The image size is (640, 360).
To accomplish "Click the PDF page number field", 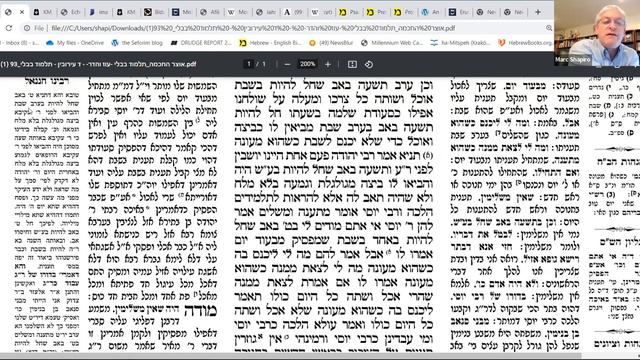I will [249, 64].
